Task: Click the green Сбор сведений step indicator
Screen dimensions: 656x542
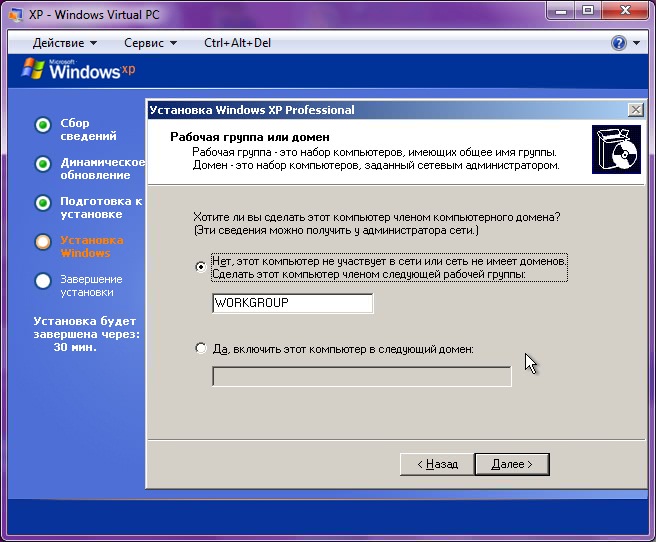Action: tap(43, 125)
